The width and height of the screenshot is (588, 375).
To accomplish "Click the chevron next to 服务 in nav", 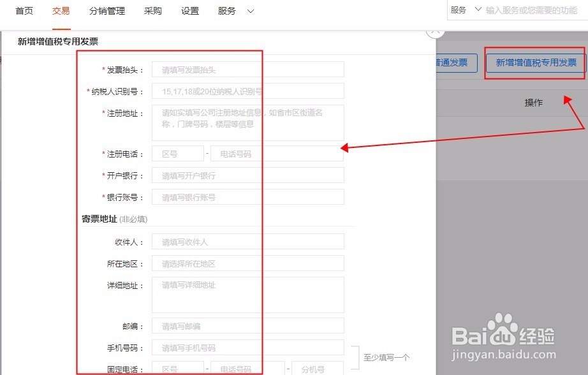I will tap(251, 11).
